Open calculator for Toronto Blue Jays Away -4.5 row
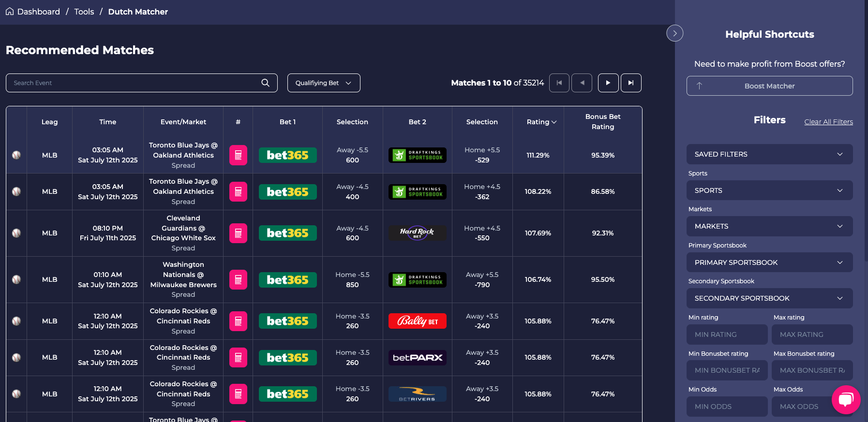 tap(238, 192)
